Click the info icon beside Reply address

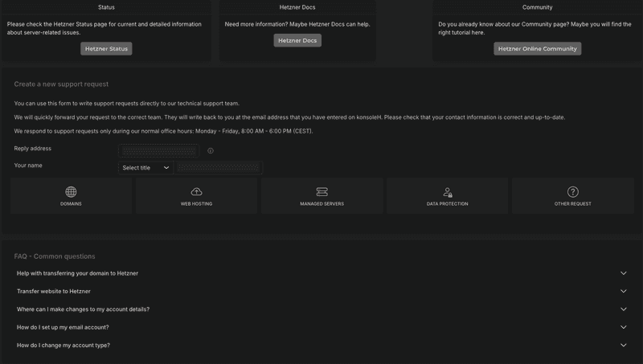tap(211, 150)
